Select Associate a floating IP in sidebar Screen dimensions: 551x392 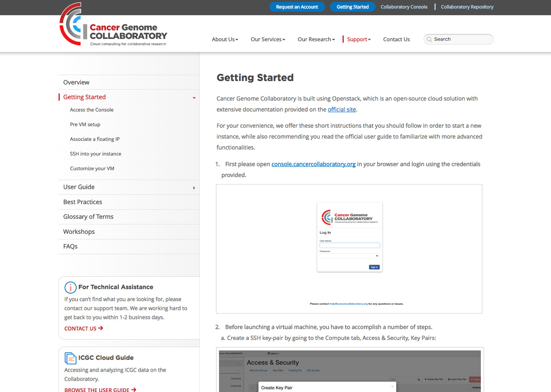(x=95, y=139)
